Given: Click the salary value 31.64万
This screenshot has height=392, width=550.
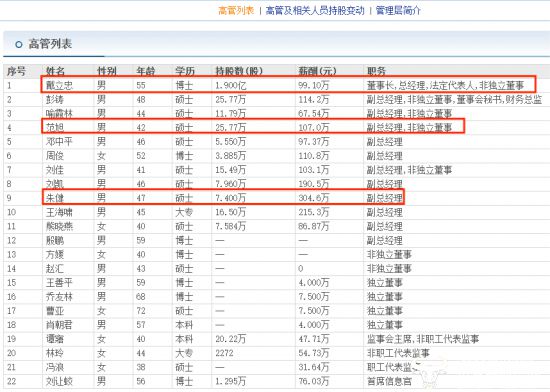Looking at the screenshot, I should pyautogui.click(x=314, y=367).
